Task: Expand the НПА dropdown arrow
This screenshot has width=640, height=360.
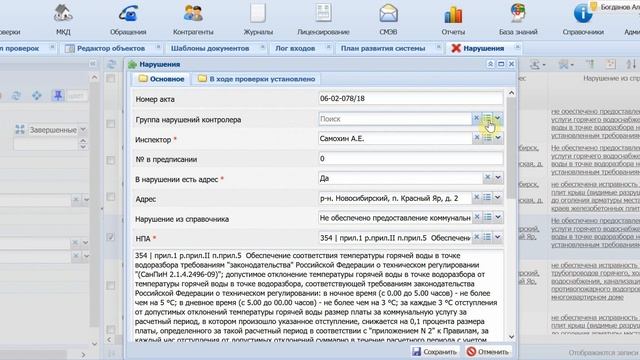Action: coord(498,237)
